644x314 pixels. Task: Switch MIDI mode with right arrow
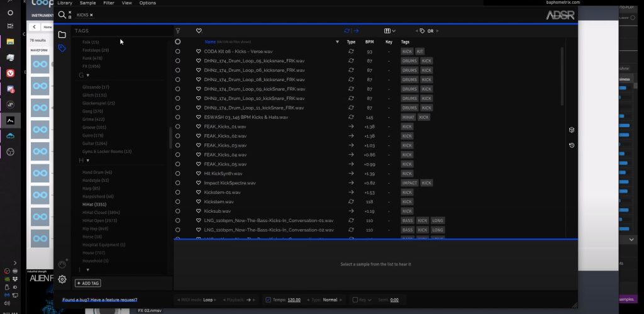(215, 300)
